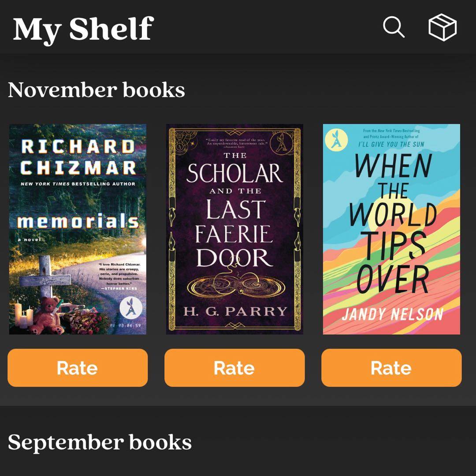Click the white badge on Memorials cover

pyautogui.click(x=130, y=307)
